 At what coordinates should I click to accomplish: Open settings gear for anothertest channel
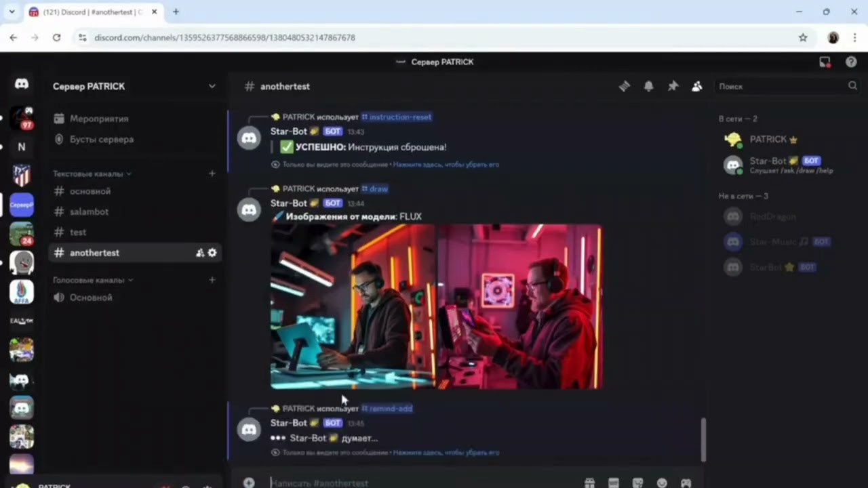pyautogui.click(x=212, y=253)
